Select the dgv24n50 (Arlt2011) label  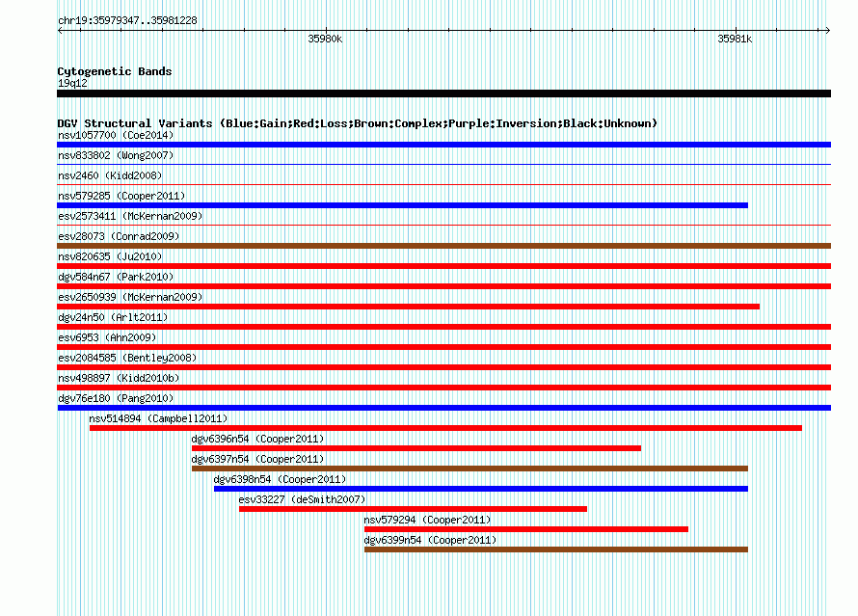pos(113,317)
